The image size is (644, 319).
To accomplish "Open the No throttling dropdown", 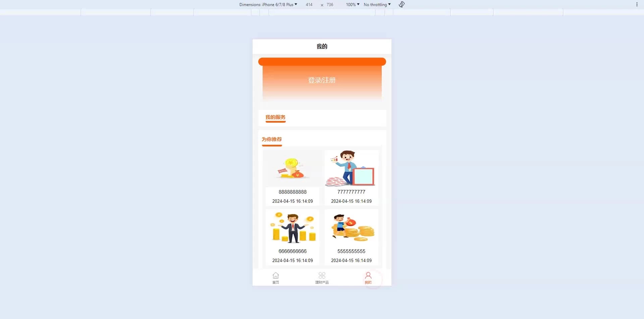I will [377, 4].
